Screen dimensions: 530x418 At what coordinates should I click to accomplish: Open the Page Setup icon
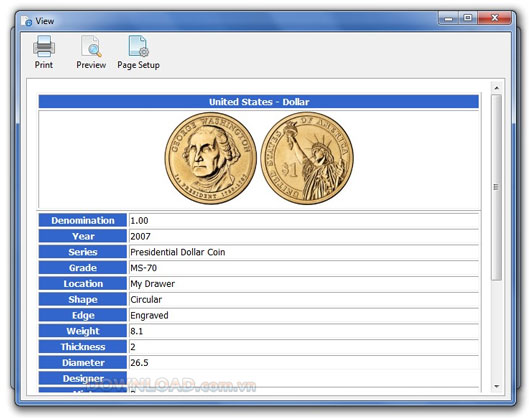139,46
